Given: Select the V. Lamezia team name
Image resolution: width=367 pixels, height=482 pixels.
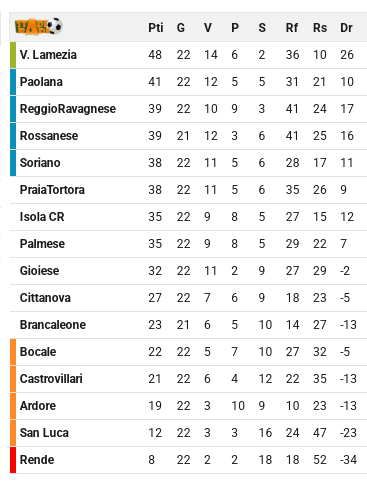Looking at the screenshot, I should click(x=48, y=55).
